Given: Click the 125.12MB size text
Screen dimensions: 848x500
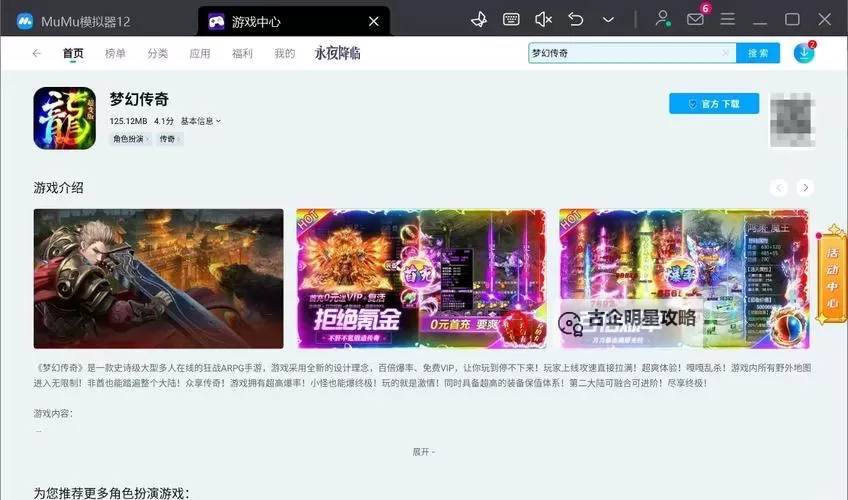Looking at the screenshot, I should click(x=128, y=121).
